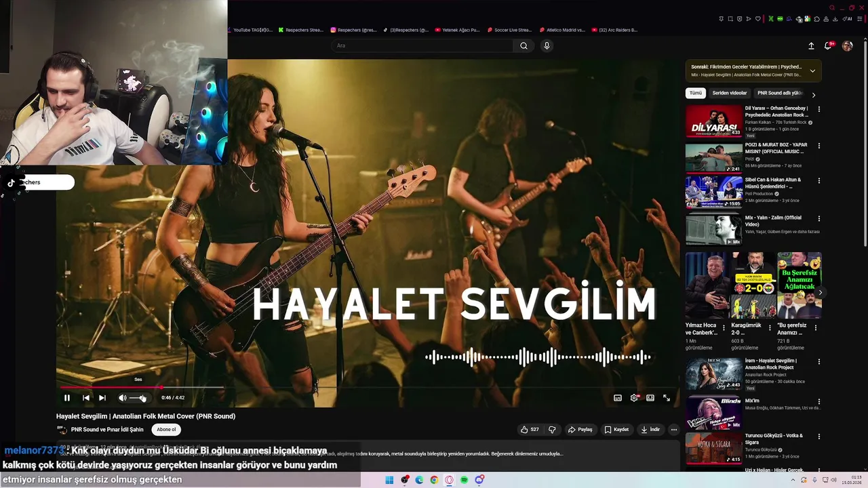This screenshot has height=488, width=868.
Task: Mute the video speaker icon
Action: pyautogui.click(x=122, y=398)
